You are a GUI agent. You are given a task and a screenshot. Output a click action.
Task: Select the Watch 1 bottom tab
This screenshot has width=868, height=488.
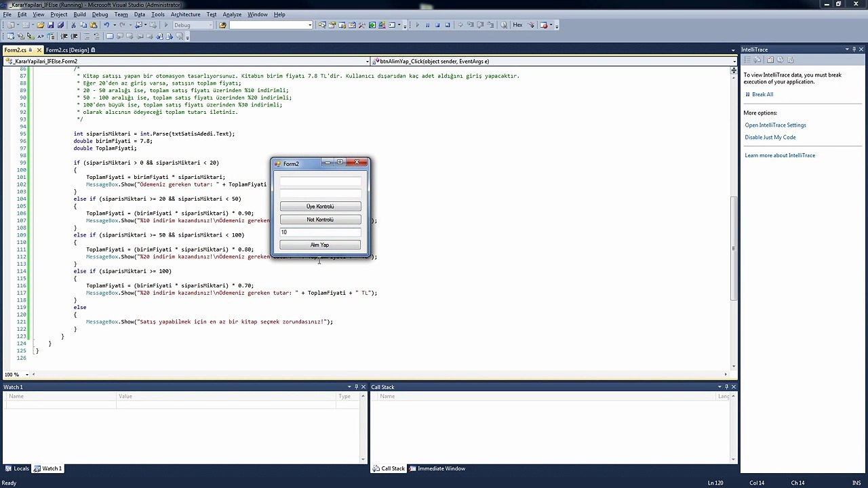[x=47, y=468]
